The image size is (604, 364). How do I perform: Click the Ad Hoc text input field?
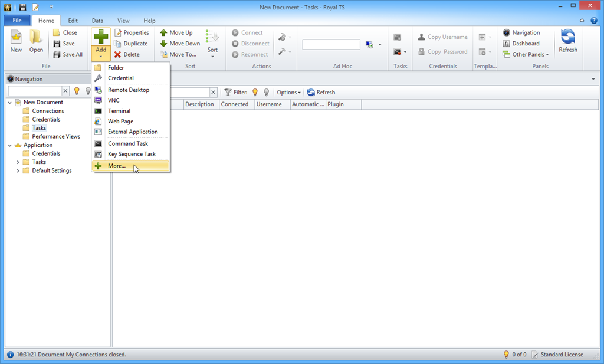(x=331, y=45)
